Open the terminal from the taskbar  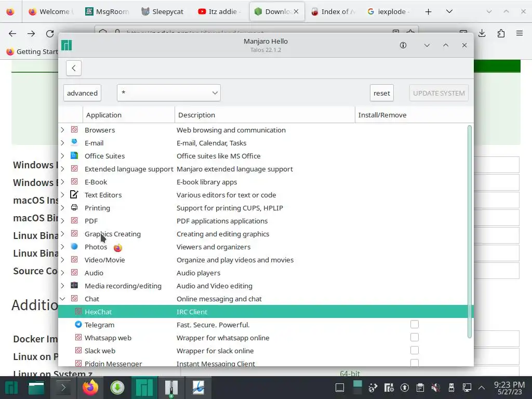pos(63,388)
